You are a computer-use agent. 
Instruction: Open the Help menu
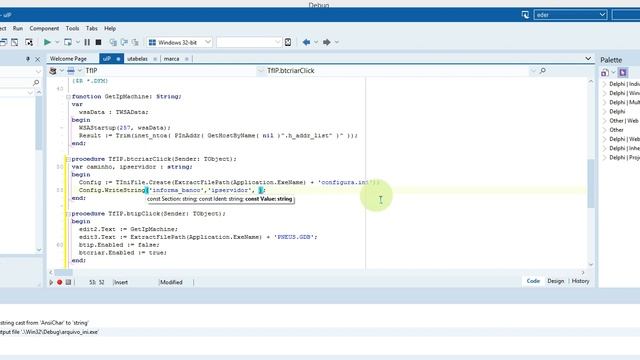110,28
